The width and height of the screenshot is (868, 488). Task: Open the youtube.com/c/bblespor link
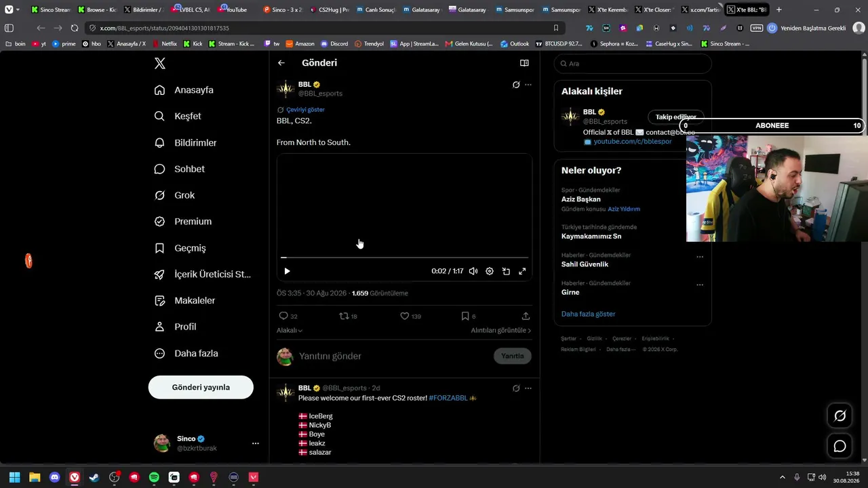[633, 142]
